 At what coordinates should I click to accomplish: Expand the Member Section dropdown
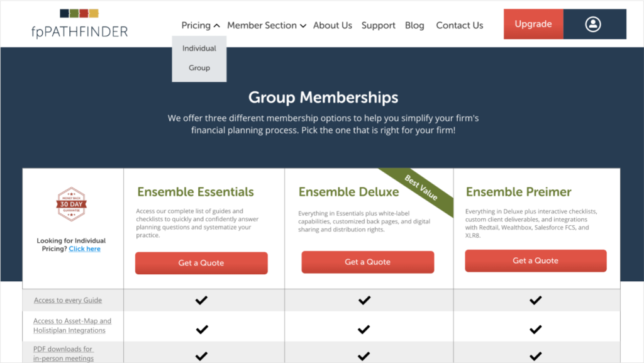tap(267, 25)
